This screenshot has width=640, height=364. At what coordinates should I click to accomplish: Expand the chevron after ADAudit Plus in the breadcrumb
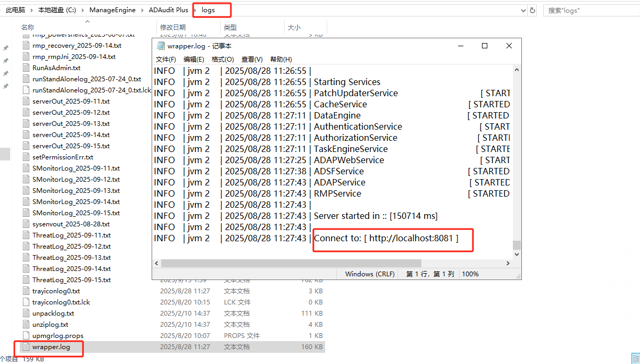(x=195, y=10)
